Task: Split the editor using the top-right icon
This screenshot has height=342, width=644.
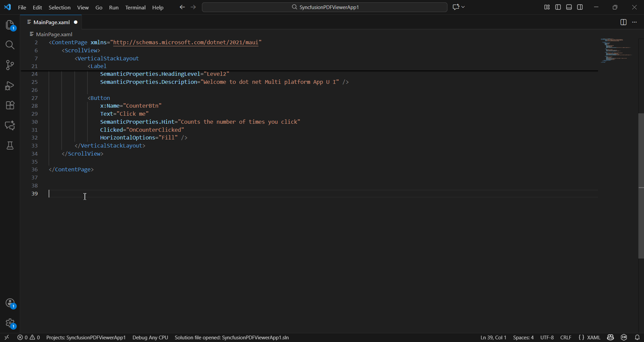Action: 624,22
